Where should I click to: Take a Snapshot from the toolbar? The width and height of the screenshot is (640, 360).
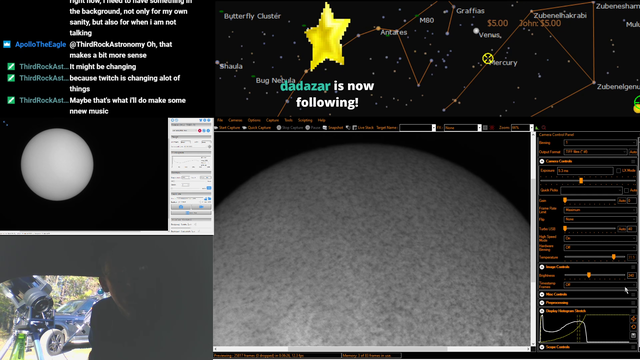(333, 128)
